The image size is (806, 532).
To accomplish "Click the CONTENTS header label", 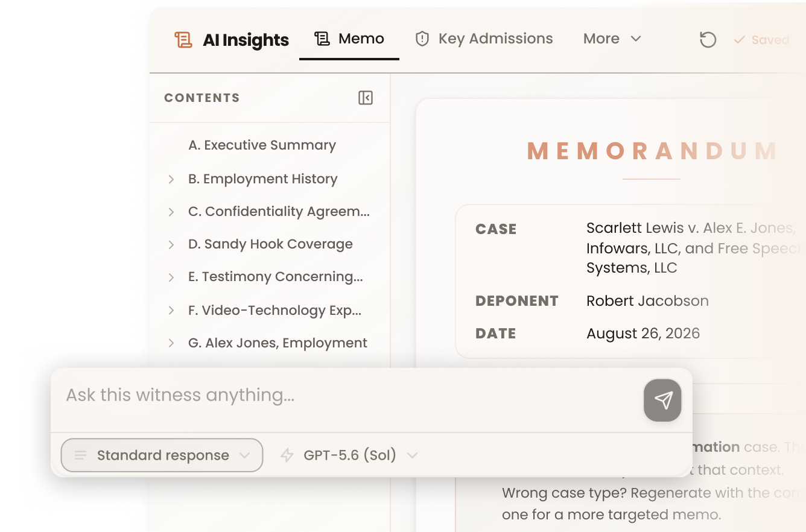I will point(202,98).
